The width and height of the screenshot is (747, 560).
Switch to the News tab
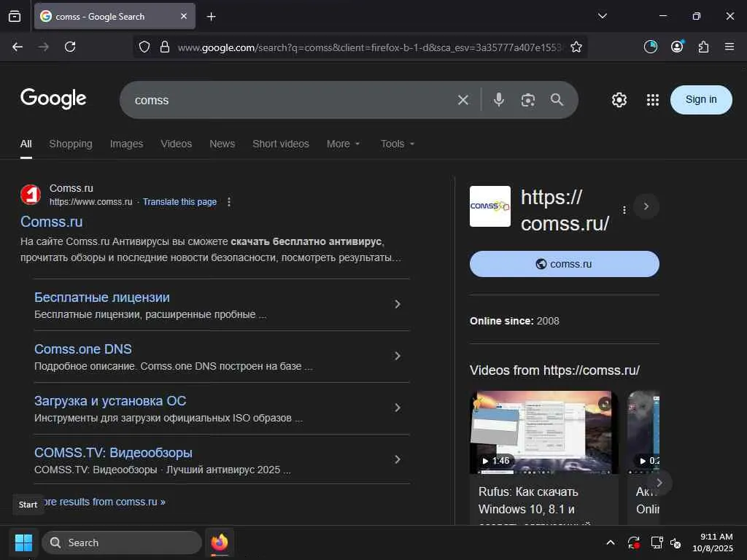(x=222, y=144)
